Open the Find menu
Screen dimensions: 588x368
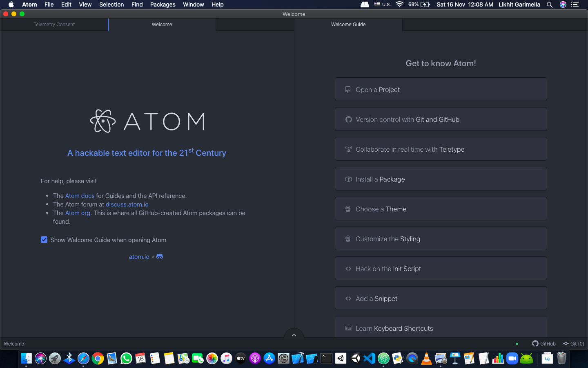137,4
